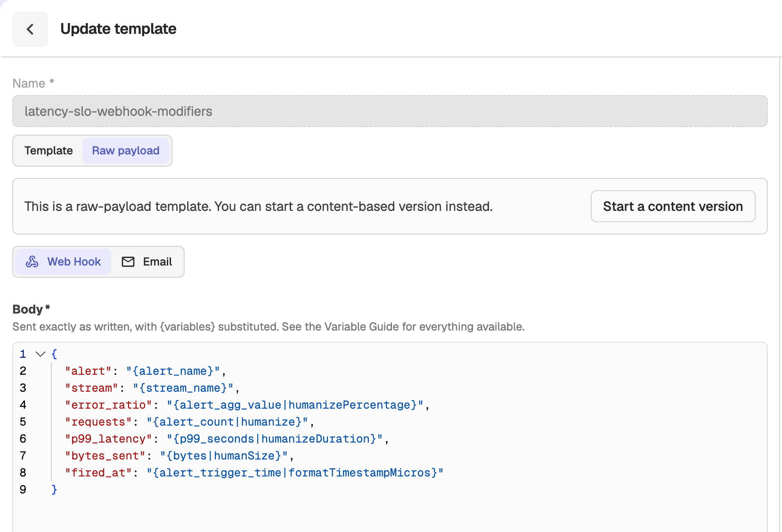Click the "bytes_sent" key text
This screenshot has width=782, height=532.
[x=105, y=456]
